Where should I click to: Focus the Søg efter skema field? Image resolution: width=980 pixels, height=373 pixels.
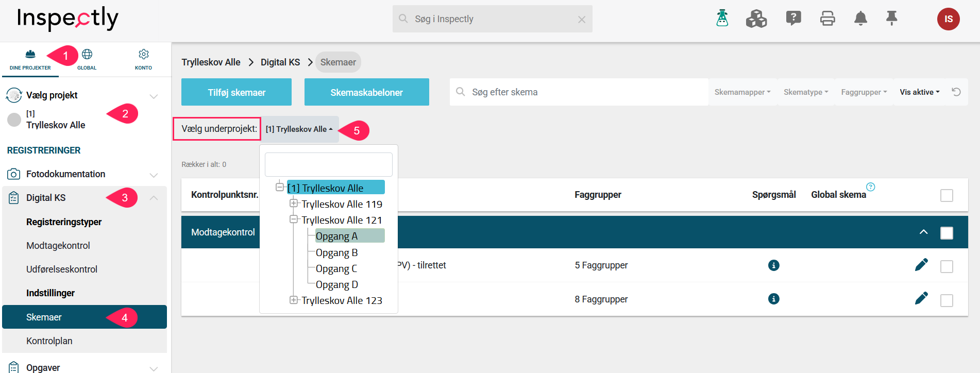point(579,92)
